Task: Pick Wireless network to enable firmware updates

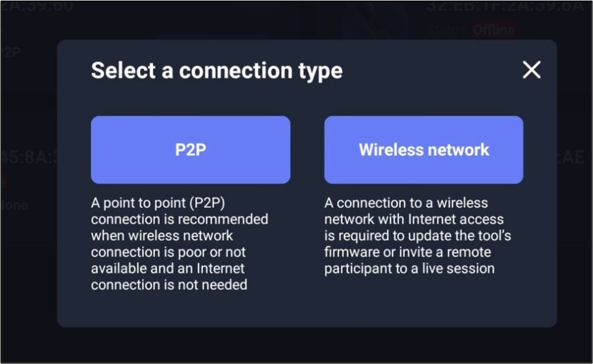Action: (x=423, y=149)
